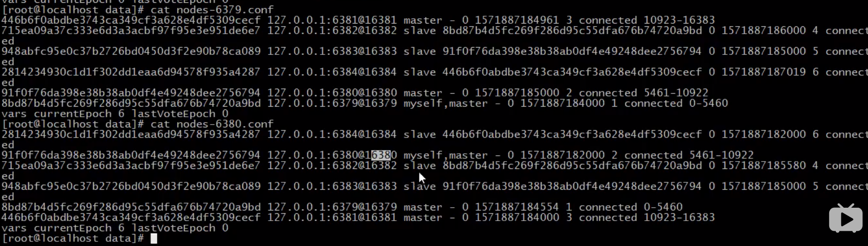Viewport: 868px width, 246px height.
Task: Click 'myself,master' on the 6379 node line
Action: 445,103
